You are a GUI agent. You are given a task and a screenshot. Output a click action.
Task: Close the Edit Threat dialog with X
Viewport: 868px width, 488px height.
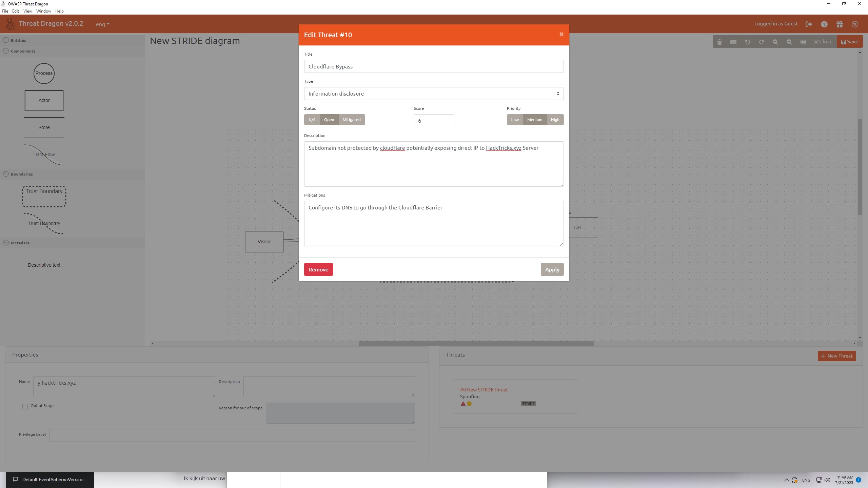click(561, 34)
